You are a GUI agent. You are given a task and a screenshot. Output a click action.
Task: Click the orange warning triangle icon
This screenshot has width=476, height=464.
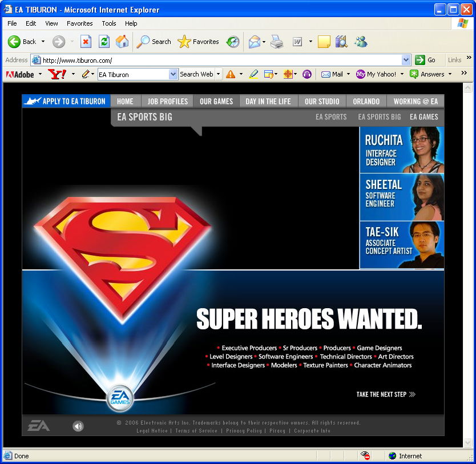point(231,74)
